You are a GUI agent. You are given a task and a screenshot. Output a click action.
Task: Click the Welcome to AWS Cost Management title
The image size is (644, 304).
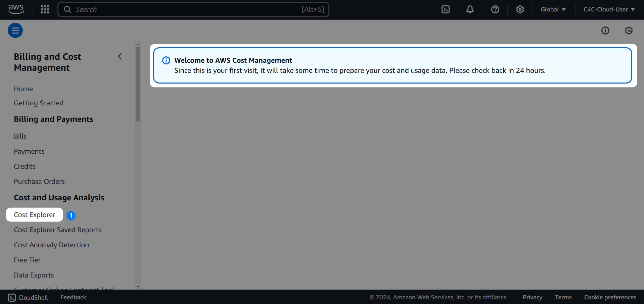233,60
